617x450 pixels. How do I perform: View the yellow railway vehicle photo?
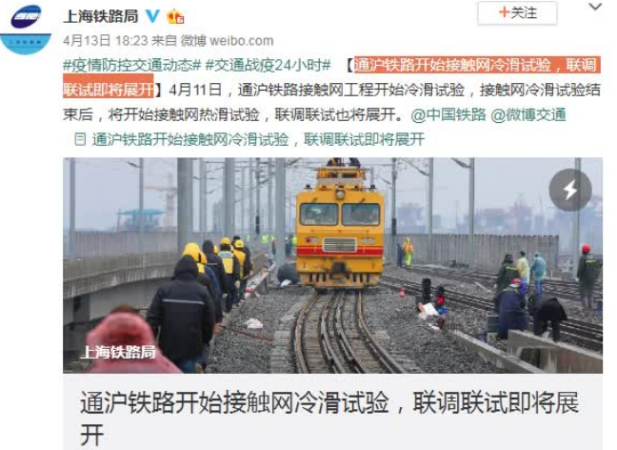point(333,266)
